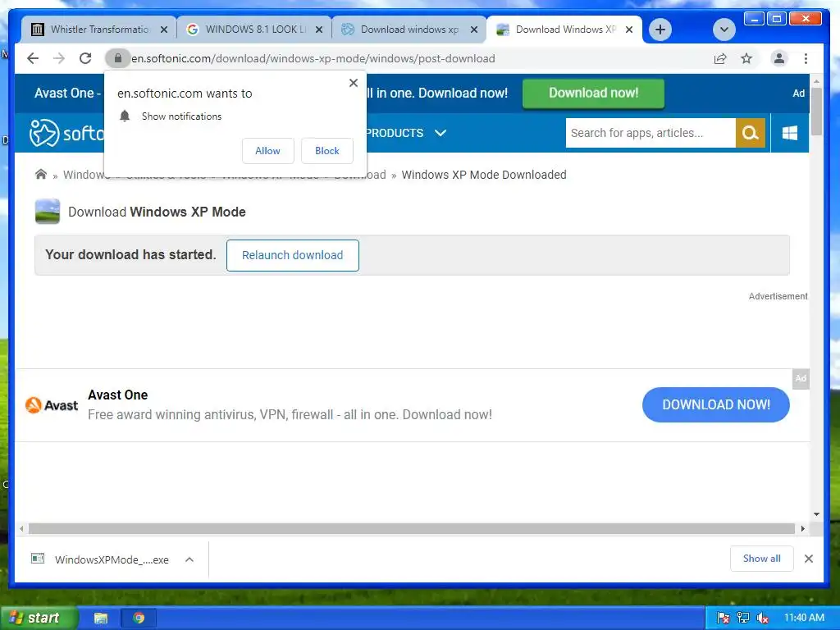This screenshot has height=630, width=840.
Task: Click the page vertical scrollbar thumb
Action: (816, 112)
